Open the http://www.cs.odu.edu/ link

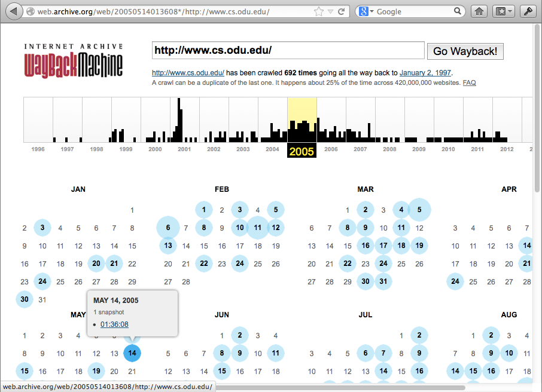(188, 73)
